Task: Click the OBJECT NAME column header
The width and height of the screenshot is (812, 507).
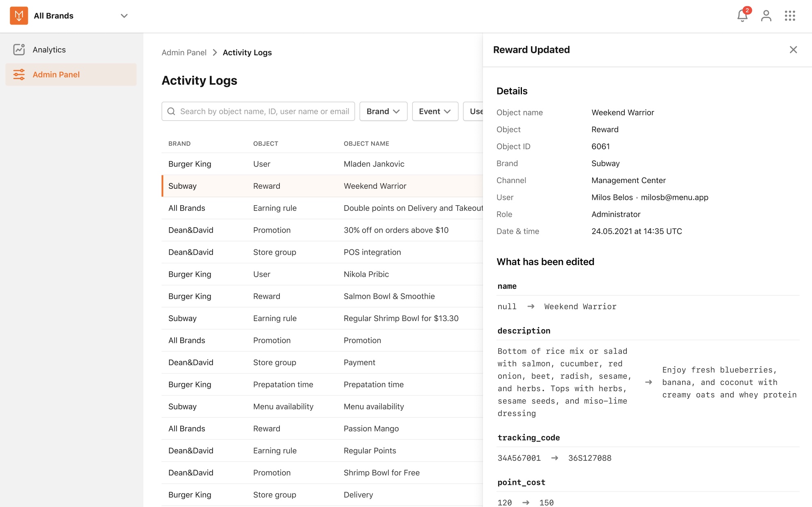Action: pyautogui.click(x=366, y=144)
